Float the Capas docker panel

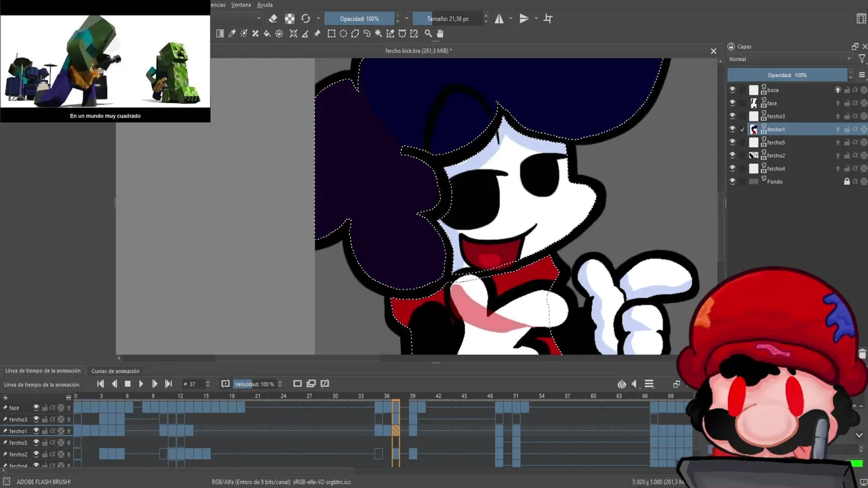point(854,47)
